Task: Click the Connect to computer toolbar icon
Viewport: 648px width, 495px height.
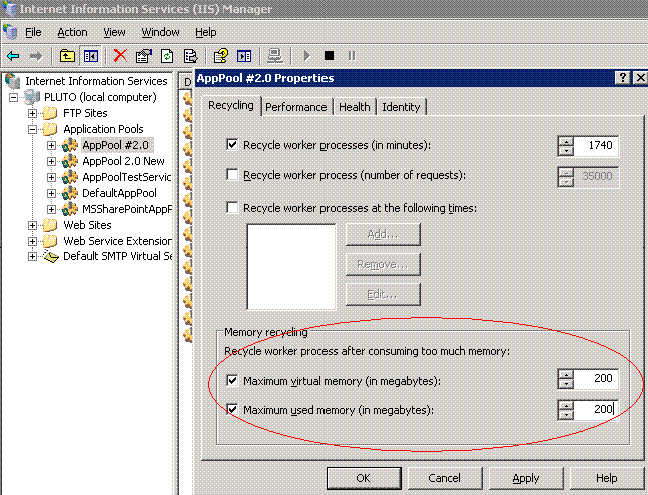Action: coord(274,55)
